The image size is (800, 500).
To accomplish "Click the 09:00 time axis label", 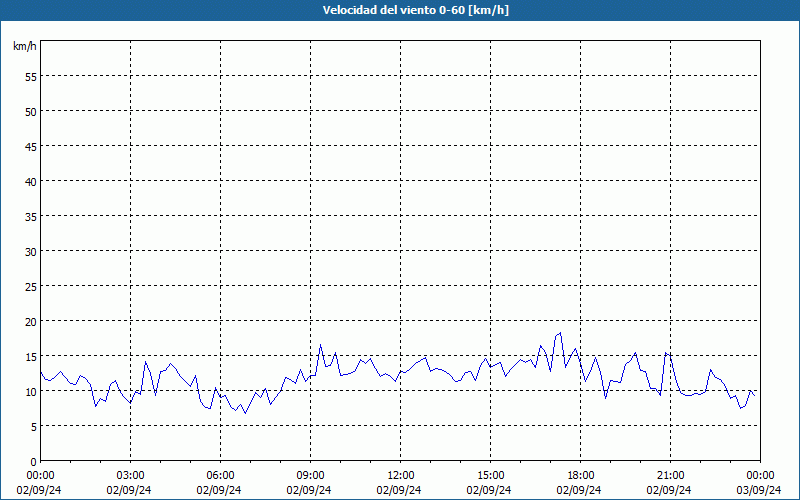I will tap(310, 476).
